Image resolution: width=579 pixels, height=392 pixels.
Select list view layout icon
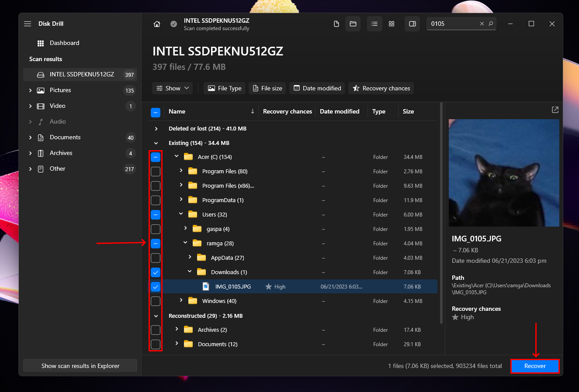coord(374,24)
